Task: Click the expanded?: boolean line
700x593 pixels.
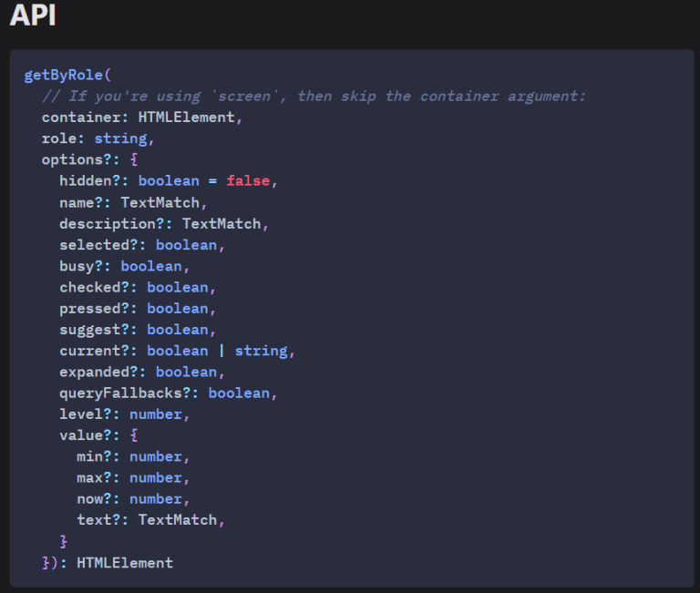Action: point(142,373)
